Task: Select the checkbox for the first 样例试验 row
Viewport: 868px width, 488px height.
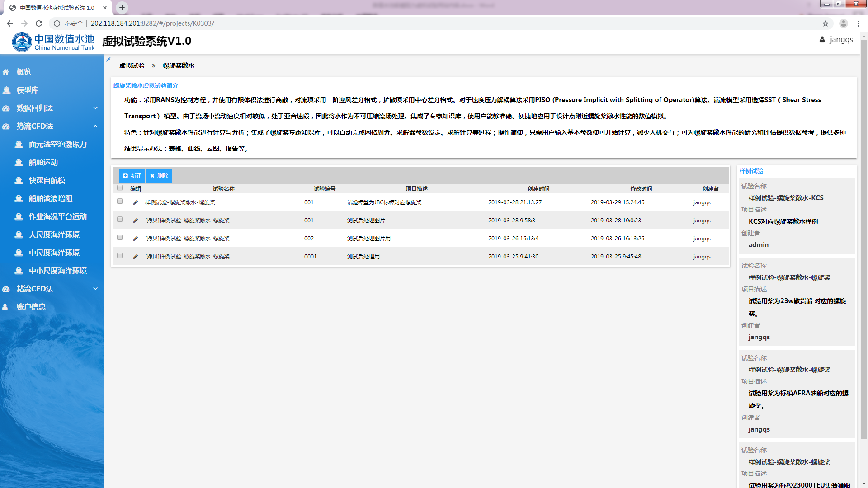Action: 120,202
